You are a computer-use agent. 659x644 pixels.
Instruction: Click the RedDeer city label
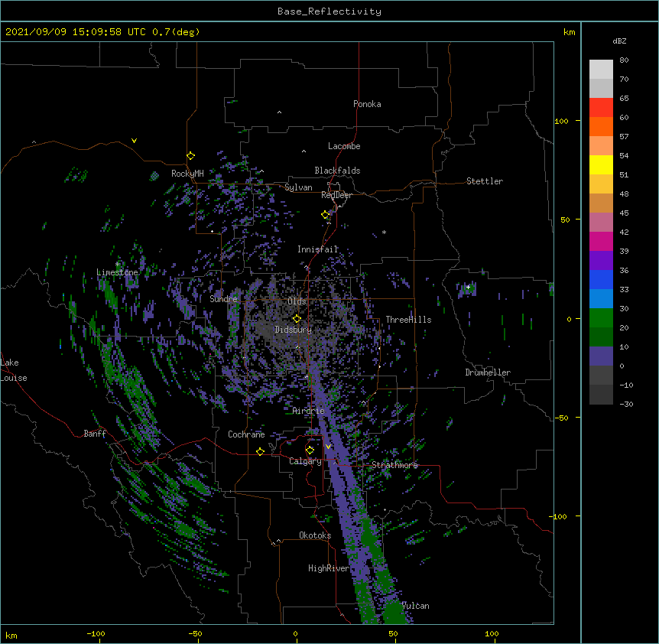[x=336, y=195]
